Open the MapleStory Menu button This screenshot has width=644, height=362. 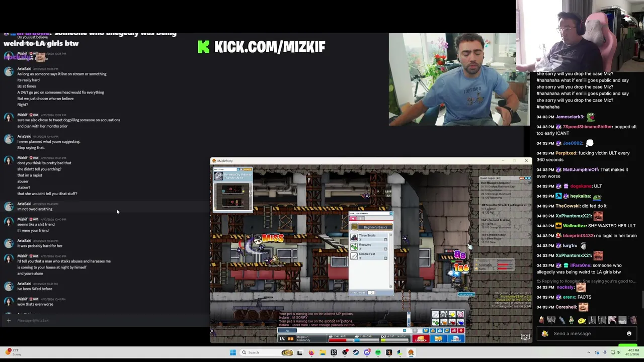pos(438,338)
